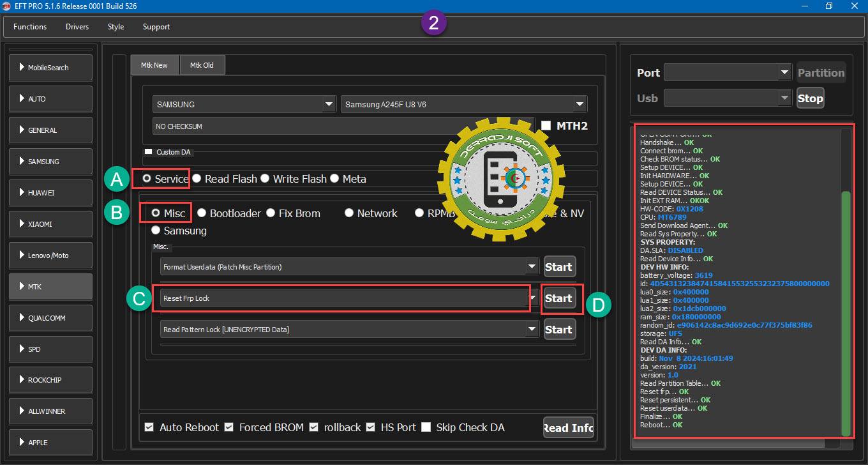
Task: Open the HUAWEI sidebar section
Action: (x=50, y=193)
